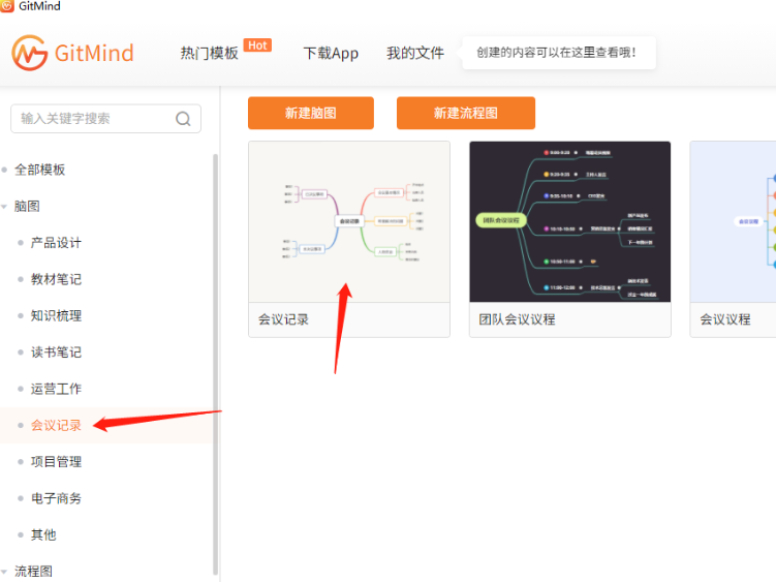Select 全部模板 in the sidebar
This screenshot has width=776, height=582.
pos(40,170)
